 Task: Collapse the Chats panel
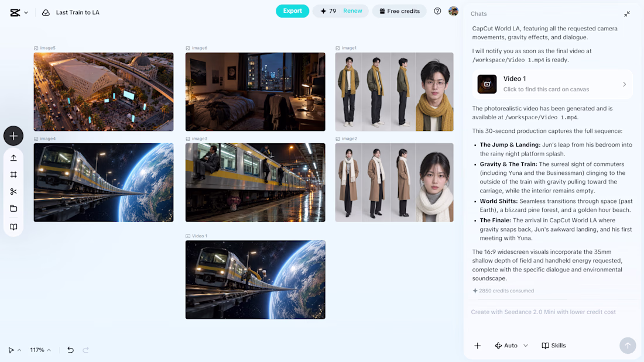point(627,14)
